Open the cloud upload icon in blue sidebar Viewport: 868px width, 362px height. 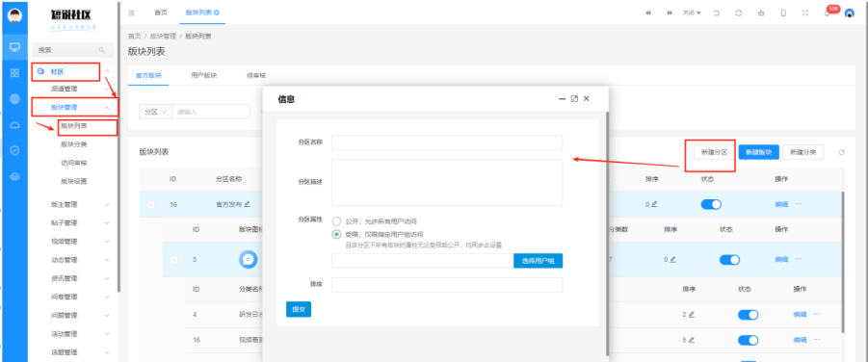click(15, 176)
